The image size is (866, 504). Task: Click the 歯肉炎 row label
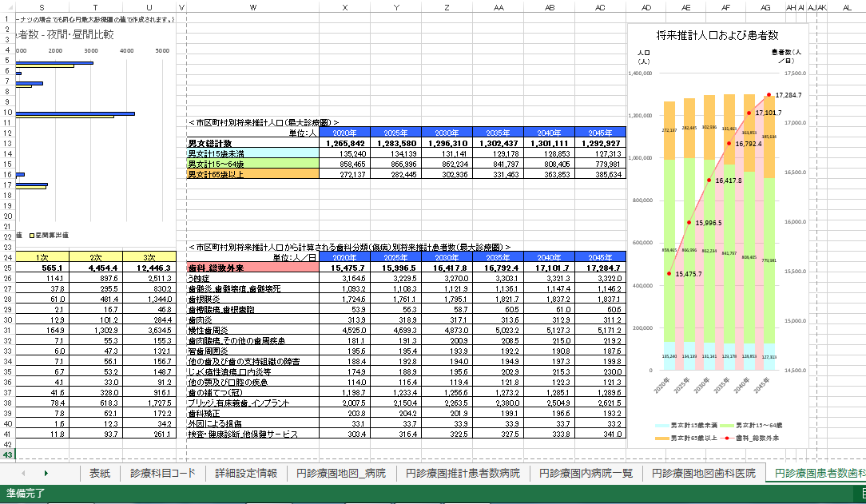(x=253, y=319)
